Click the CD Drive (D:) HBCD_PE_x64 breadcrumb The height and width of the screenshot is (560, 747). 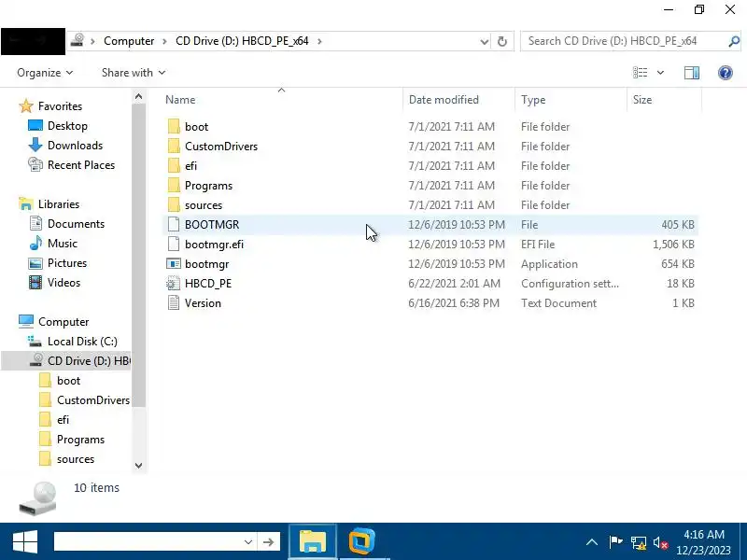pos(242,41)
